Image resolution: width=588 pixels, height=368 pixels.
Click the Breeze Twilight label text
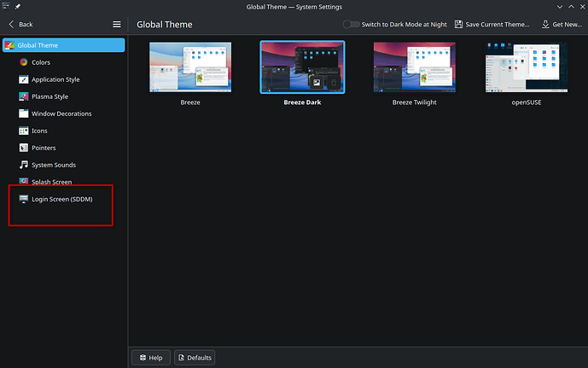(415, 102)
